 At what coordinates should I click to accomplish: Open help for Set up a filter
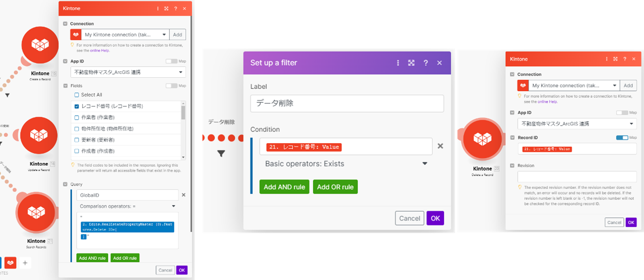point(426,63)
